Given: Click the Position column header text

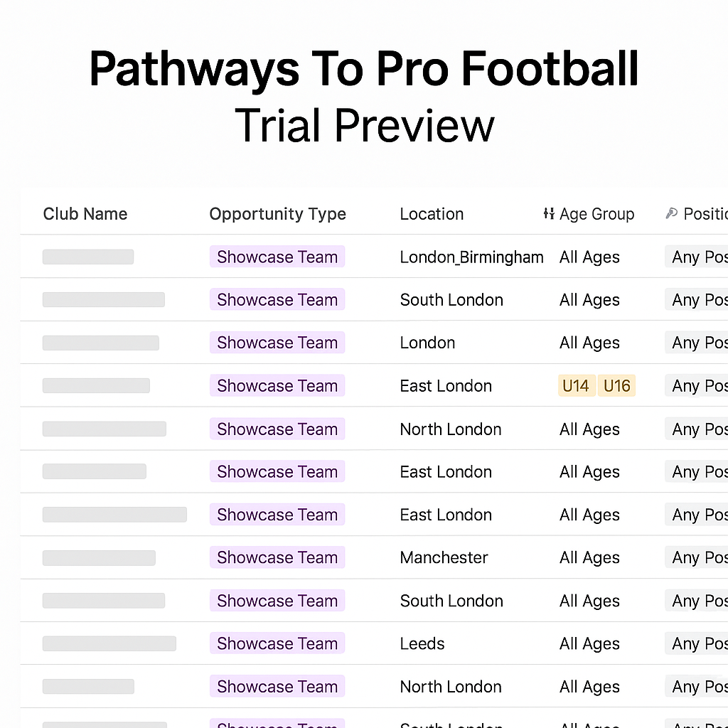Looking at the screenshot, I should click(706, 214).
